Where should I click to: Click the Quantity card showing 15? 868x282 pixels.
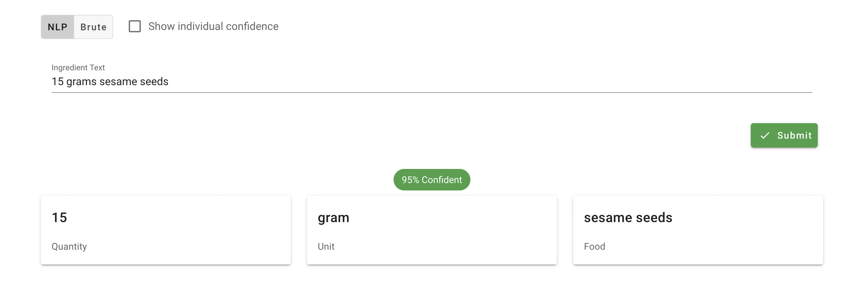pos(165,230)
